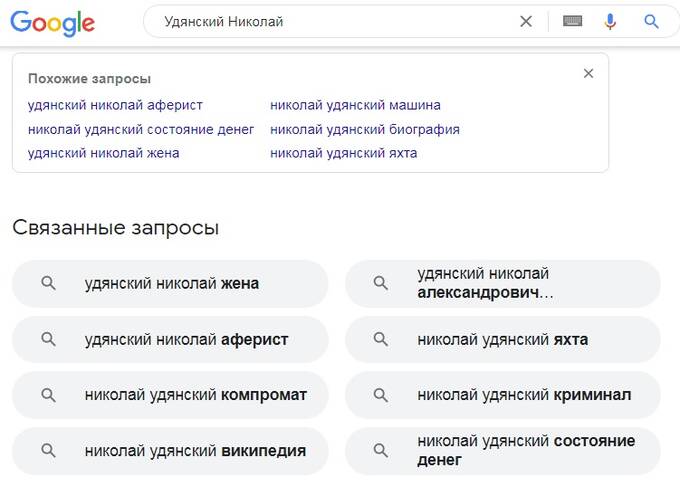Viewport: 680px width, 496px height.
Task: Open link 'николай удянский машина'
Action: 355,105
